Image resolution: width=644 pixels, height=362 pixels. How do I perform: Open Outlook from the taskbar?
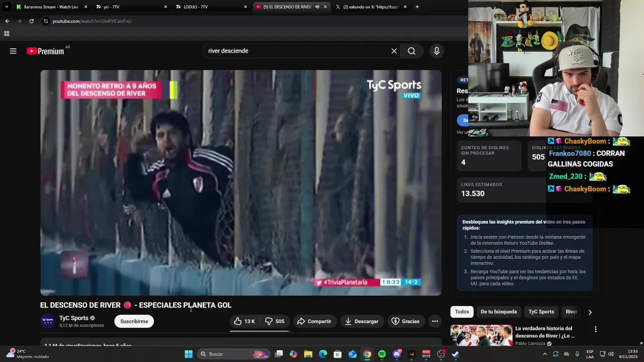coord(353,354)
